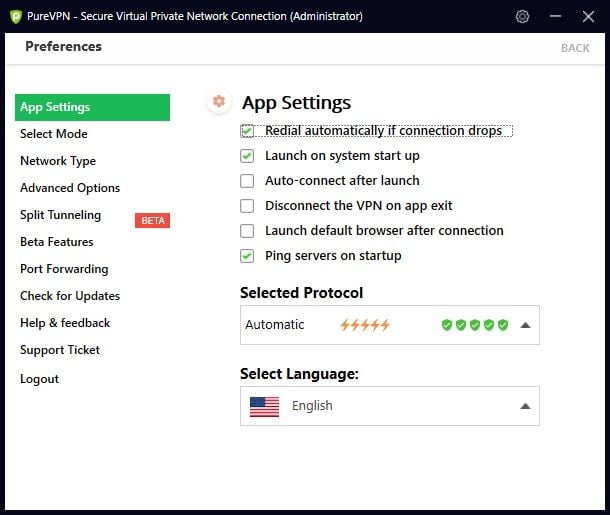Open Network Type preferences

(58, 161)
